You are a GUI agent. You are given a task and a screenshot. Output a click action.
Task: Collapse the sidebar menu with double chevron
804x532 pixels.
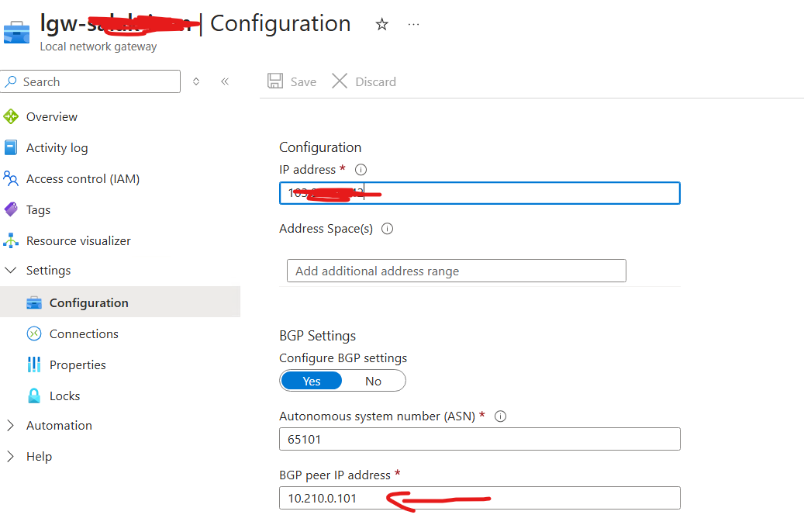click(x=225, y=81)
